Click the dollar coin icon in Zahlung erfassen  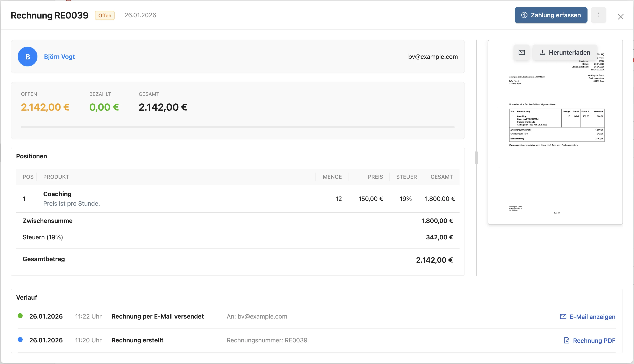pos(524,15)
